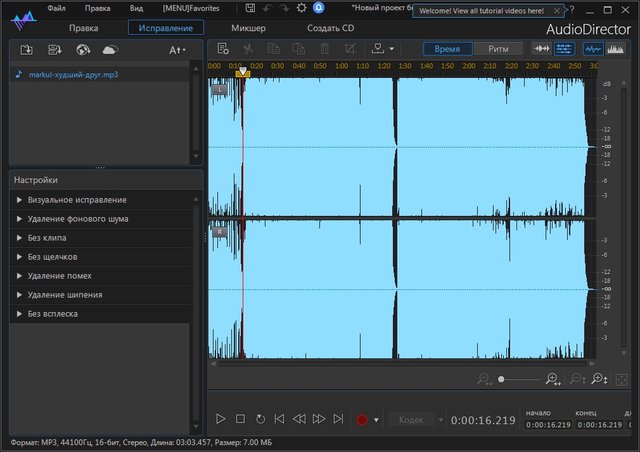Switch to the Микшер tab
Image resolution: width=640 pixels, height=452 pixels.
coord(248,28)
